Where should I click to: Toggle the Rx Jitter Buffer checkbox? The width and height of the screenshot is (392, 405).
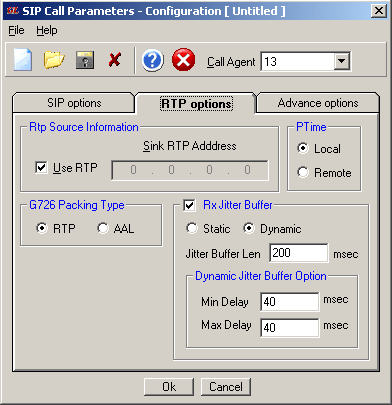[189, 205]
